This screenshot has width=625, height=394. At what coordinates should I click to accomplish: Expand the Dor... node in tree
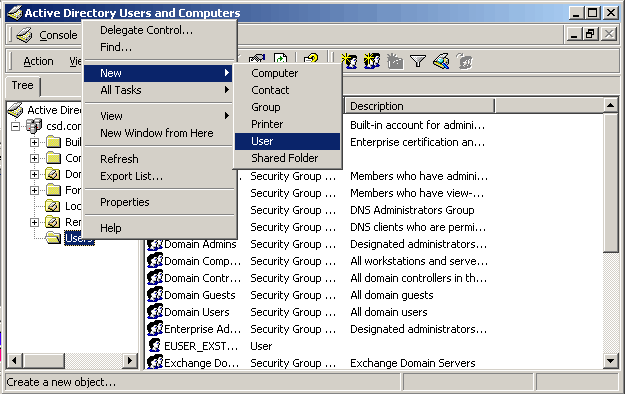pyautogui.click(x=35, y=174)
